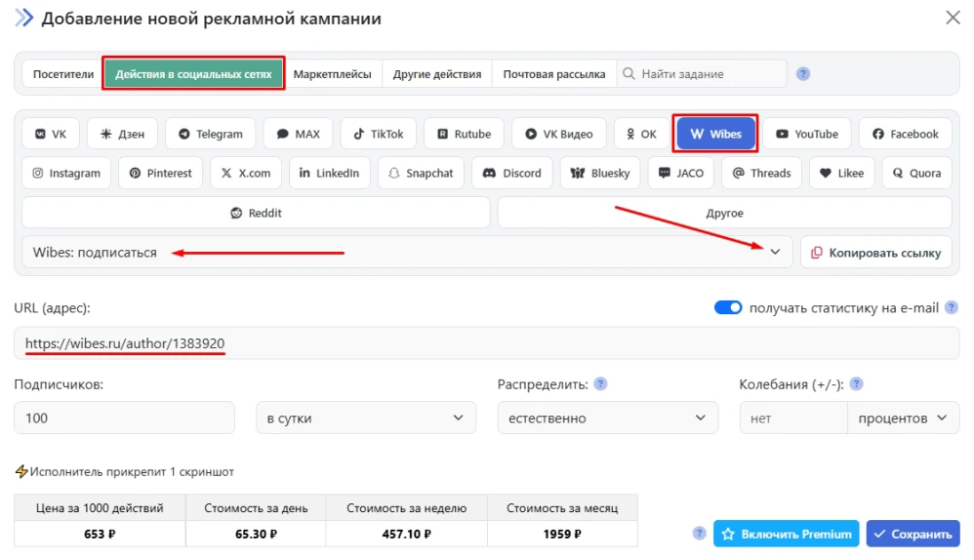The height and width of the screenshot is (560, 974).
Task: Open the в сутки period dropdown
Action: coord(366,418)
